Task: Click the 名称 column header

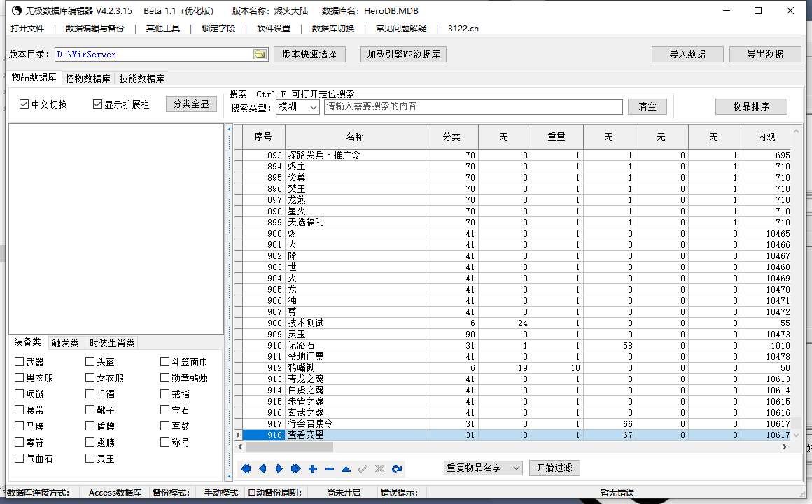Action: pos(356,136)
